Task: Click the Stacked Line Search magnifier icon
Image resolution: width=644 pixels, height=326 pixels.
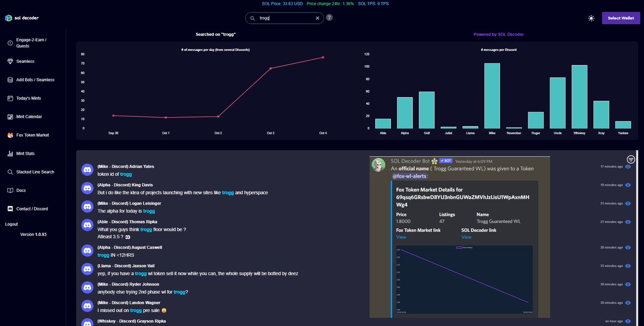Action: (10, 172)
